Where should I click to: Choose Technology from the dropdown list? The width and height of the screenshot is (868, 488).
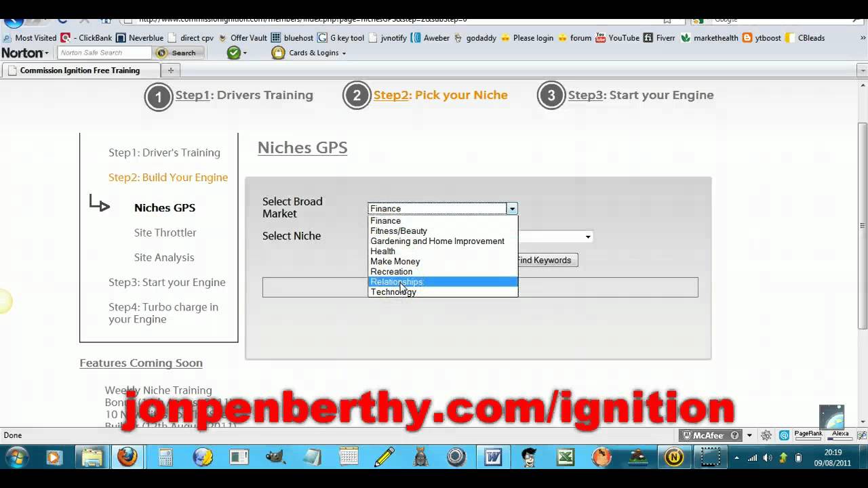point(443,292)
